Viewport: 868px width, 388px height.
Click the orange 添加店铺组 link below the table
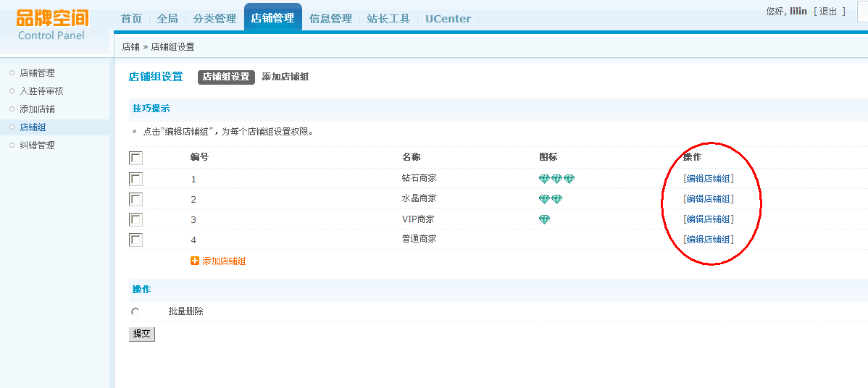point(224,261)
